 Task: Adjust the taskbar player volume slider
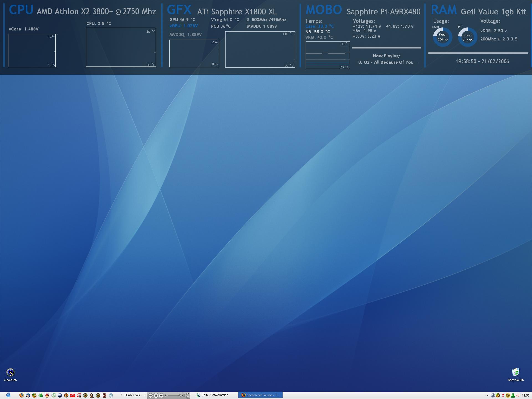point(174,395)
